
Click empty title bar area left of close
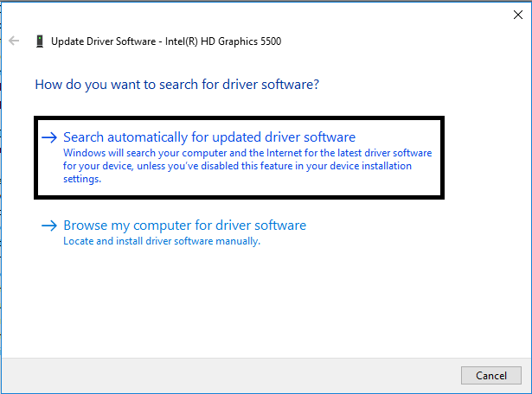pos(260,13)
